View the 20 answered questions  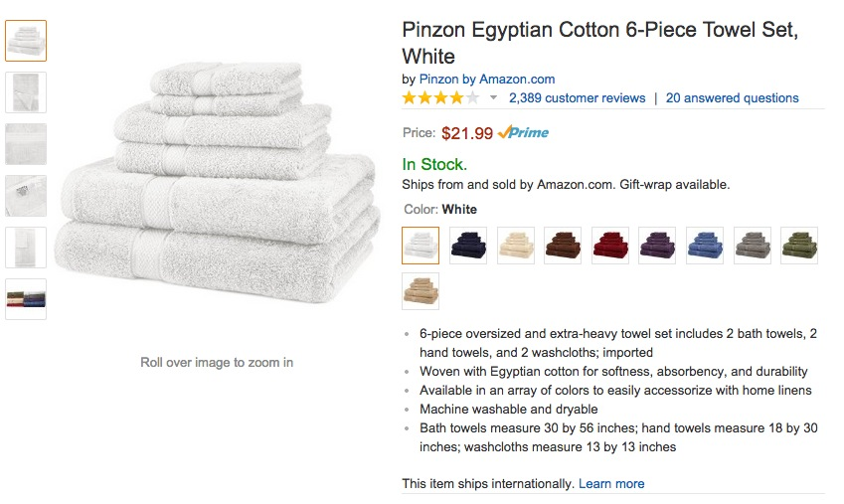point(732,98)
